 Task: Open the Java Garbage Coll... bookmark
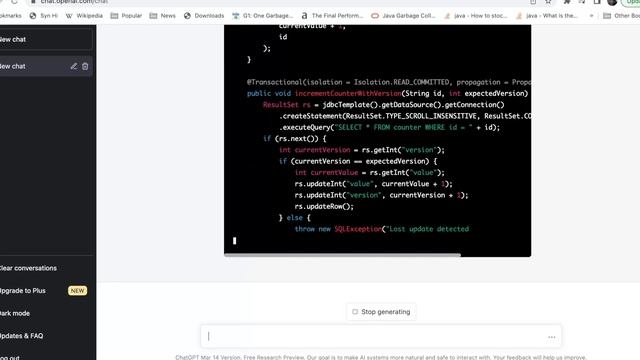coord(403,16)
